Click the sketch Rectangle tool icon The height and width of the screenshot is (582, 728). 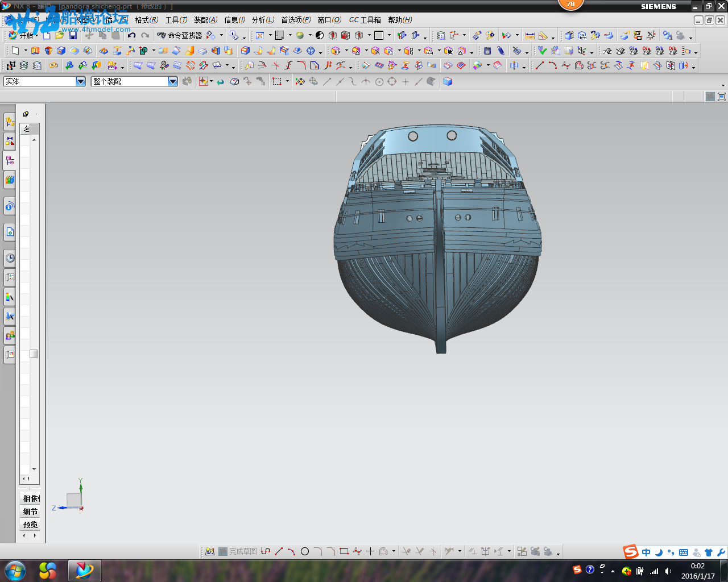pos(344,551)
